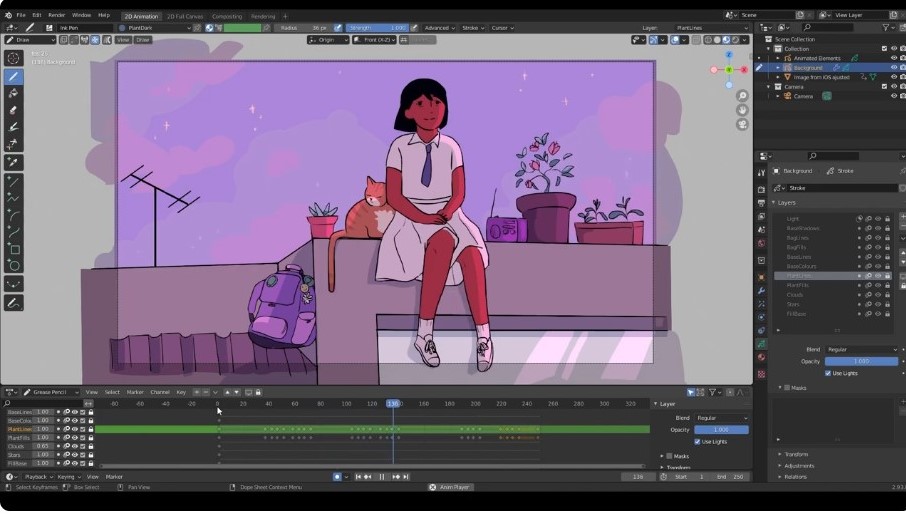Open the Stroke settings dropdown
The image size is (906, 517).
point(473,28)
